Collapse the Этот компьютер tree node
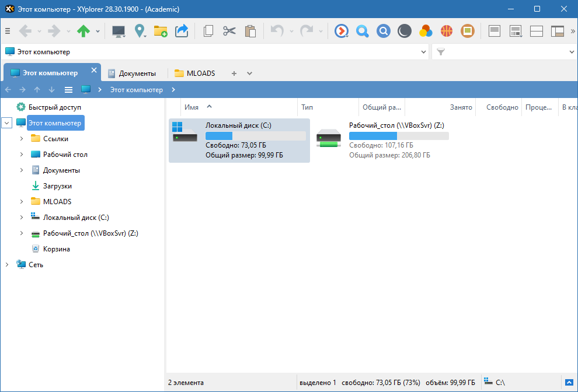Viewport: 578px width, 392px height. 6,123
